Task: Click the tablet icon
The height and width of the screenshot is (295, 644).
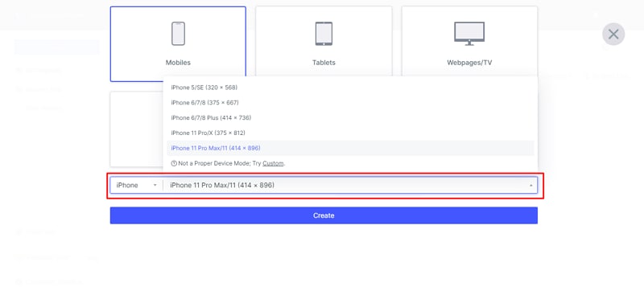Action: click(324, 34)
